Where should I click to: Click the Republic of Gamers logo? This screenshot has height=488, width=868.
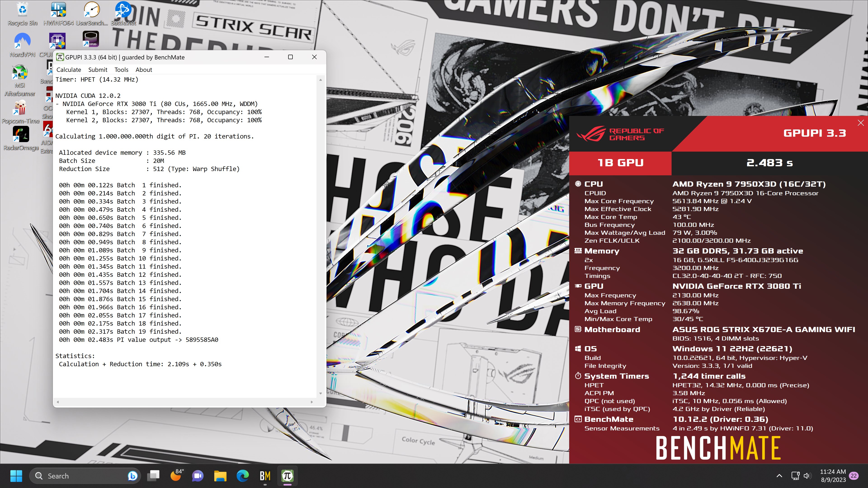(x=620, y=134)
